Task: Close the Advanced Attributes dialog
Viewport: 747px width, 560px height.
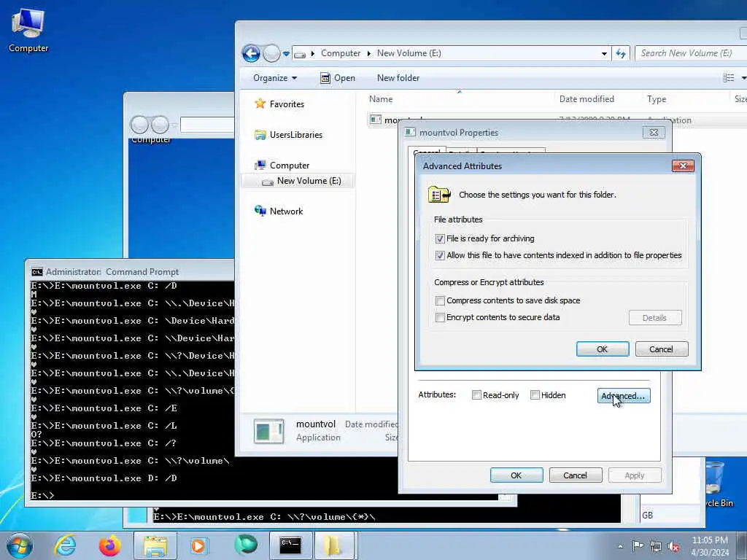Action: click(683, 166)
